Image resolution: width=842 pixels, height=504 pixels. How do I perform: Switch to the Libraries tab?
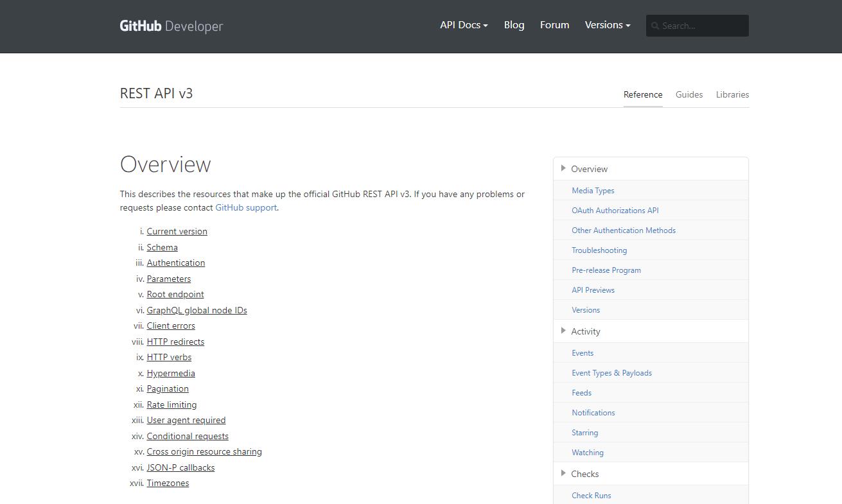click(732, 94)
